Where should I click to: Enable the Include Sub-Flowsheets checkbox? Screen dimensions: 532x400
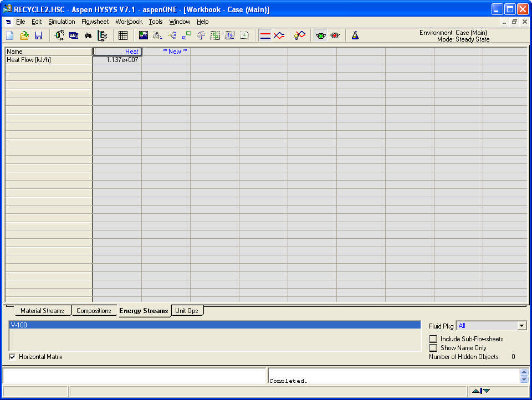point(433,339)
